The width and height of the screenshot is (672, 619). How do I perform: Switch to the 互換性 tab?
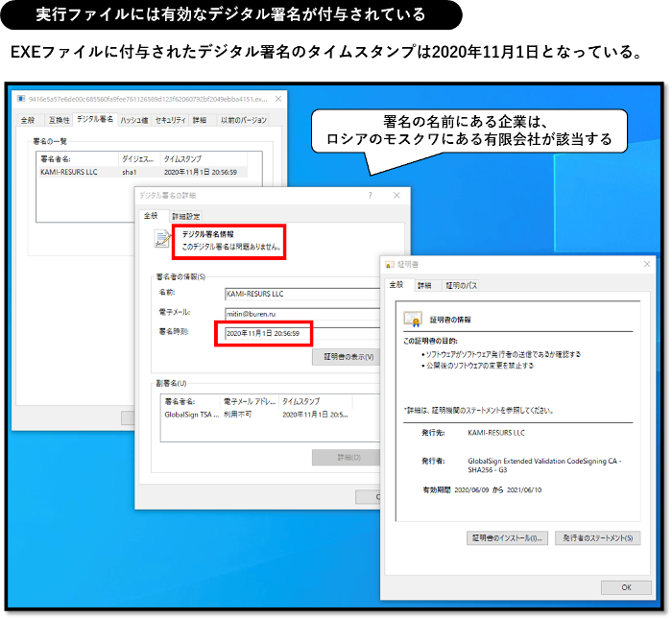point(58,120)
